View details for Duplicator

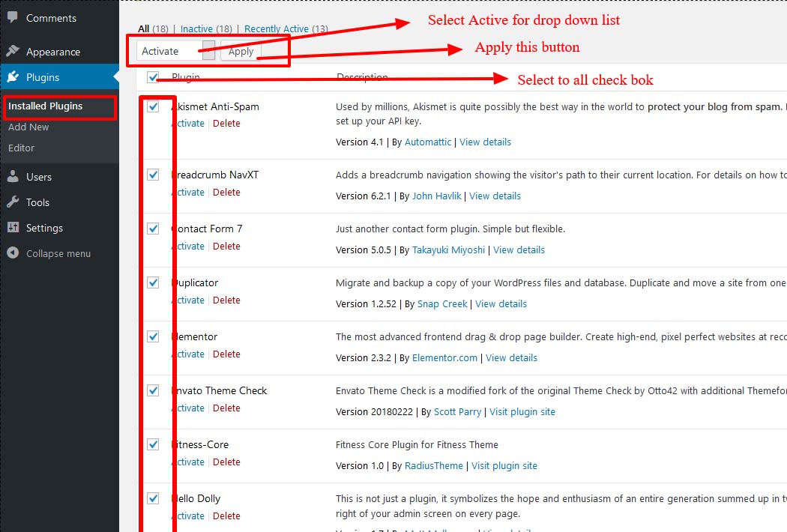[x=501, y=303]
